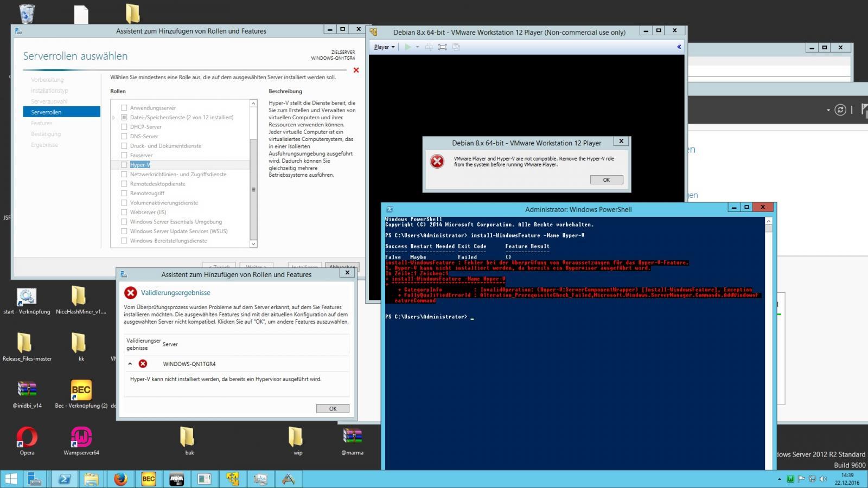Click the BEC taskbar icon
Viewport: 868px width, 488px height.
point(148,479)
